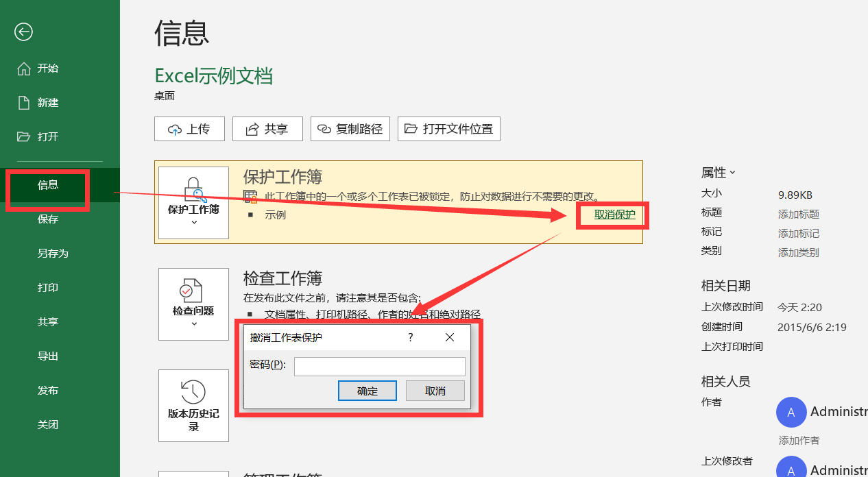Open 版本历史记录
The height and width of the screenshot is (477, 868).
[193, 406]
